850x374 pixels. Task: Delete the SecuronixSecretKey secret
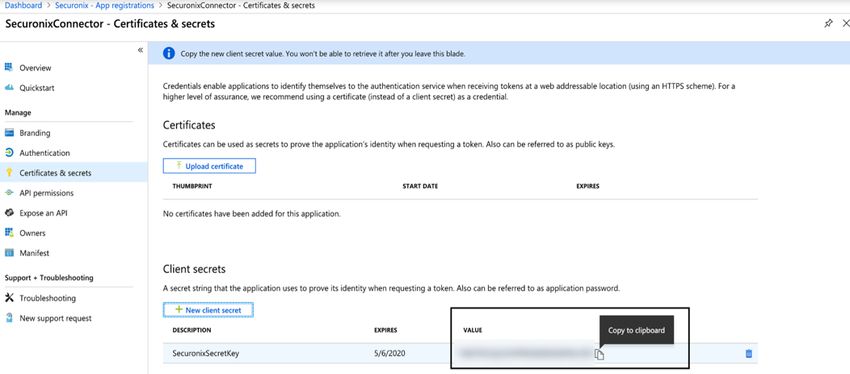749,354
